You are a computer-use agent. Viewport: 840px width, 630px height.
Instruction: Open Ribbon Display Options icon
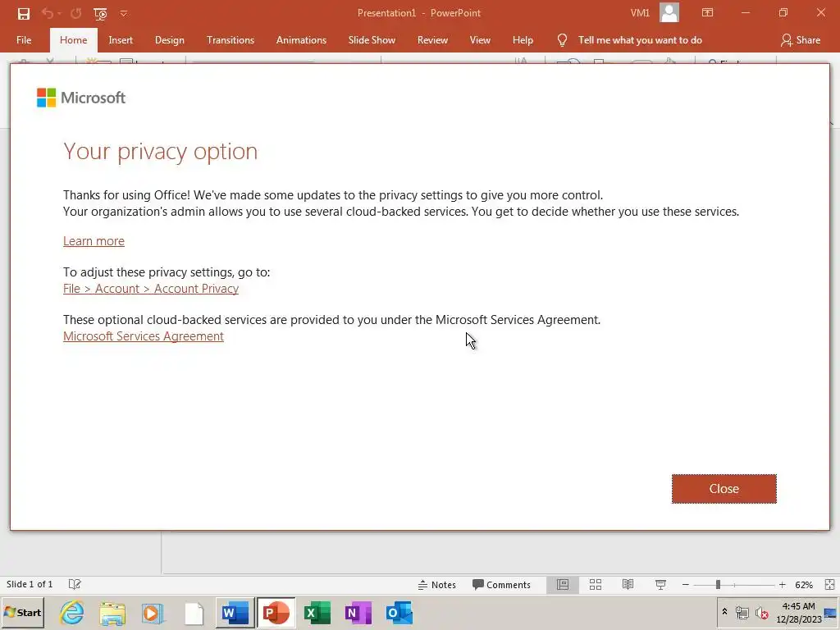click(707, 13)
